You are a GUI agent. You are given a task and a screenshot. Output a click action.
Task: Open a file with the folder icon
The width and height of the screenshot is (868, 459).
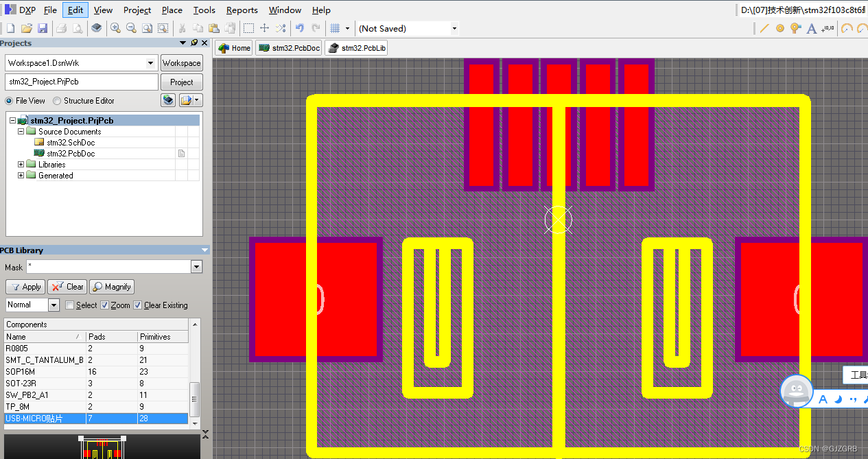pos(26,28)
